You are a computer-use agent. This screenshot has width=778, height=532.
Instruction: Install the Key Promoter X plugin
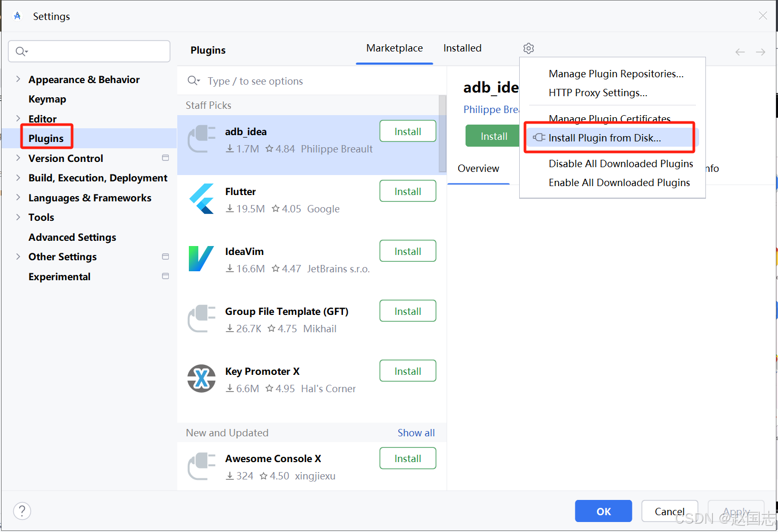coord(408,371)
